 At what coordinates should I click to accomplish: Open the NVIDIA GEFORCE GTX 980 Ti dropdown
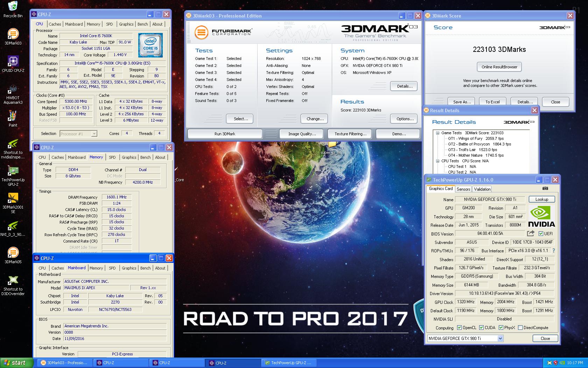[465, 338]
